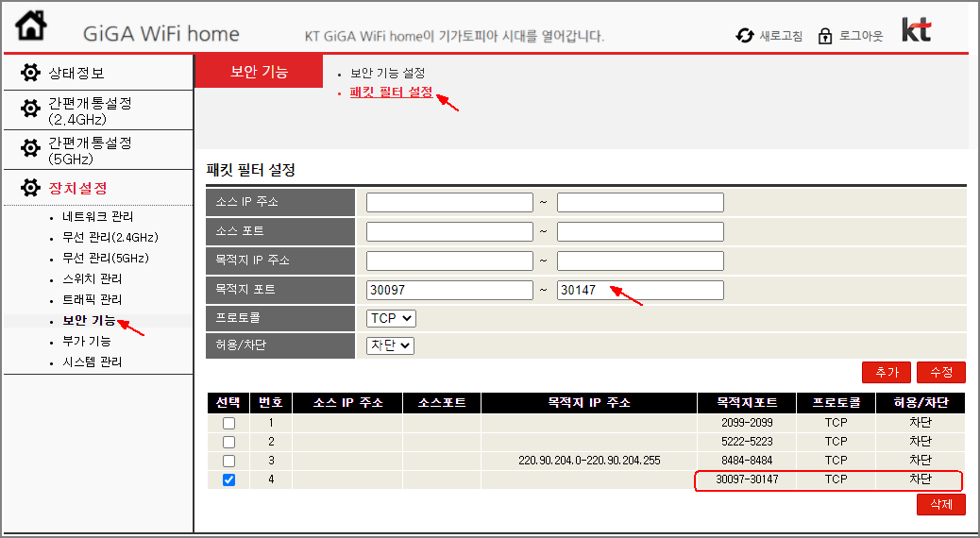Check the checkbox for rule 3
This screenshot has width=980, height=538.
(x=228, y=461)
